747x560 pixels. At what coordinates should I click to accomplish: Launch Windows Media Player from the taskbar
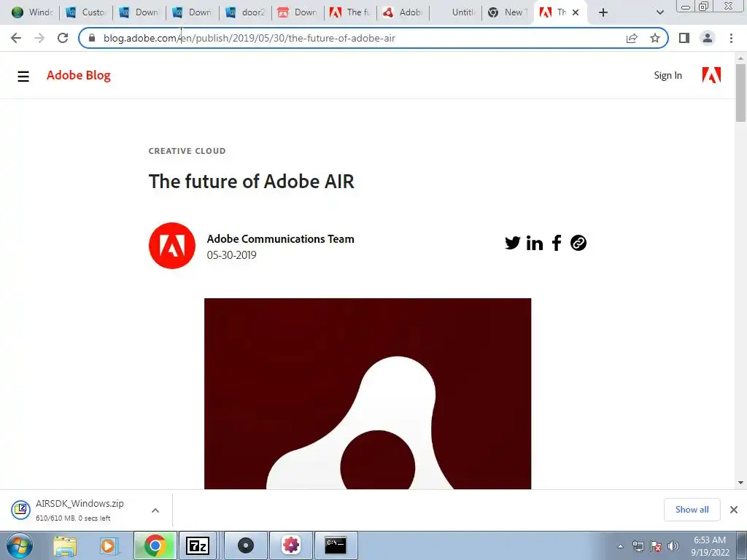pos(108,545)
